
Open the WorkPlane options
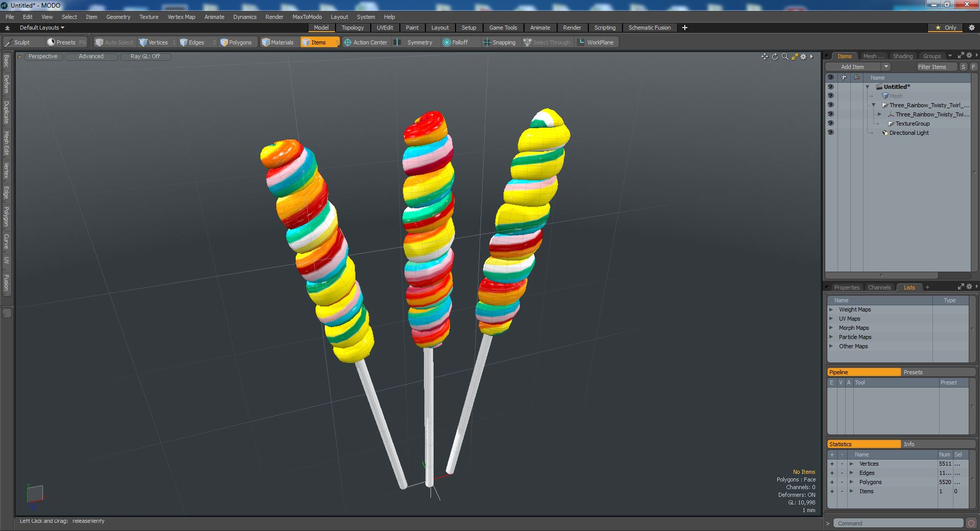[x=596, y=42]
